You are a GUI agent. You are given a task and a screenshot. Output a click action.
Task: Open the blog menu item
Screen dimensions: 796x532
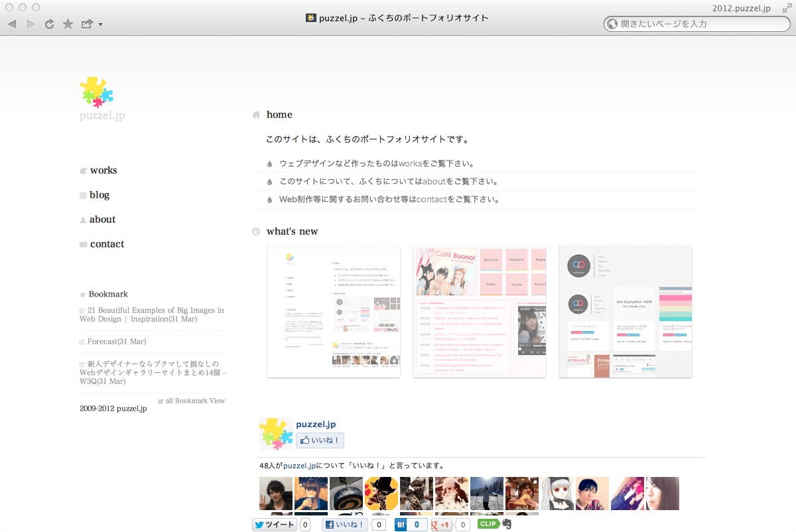pos(99,195)
